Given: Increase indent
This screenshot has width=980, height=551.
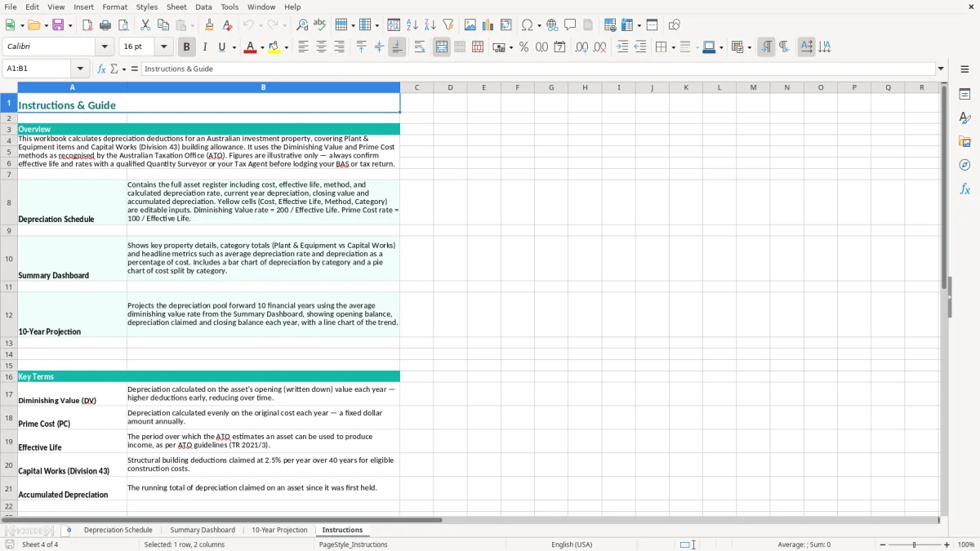Looking at the screenshot, I should (x=622, y=47).
